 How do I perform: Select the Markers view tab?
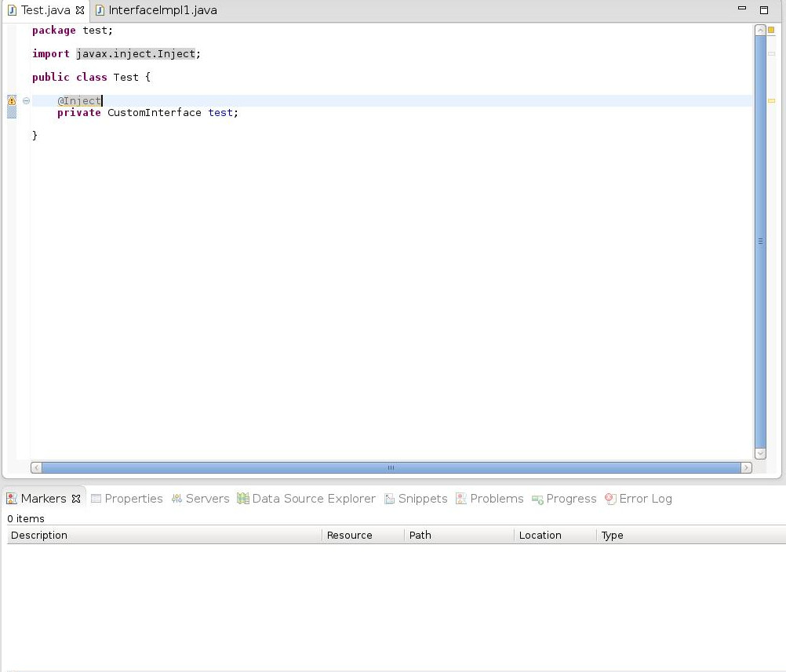coord(43,499)
